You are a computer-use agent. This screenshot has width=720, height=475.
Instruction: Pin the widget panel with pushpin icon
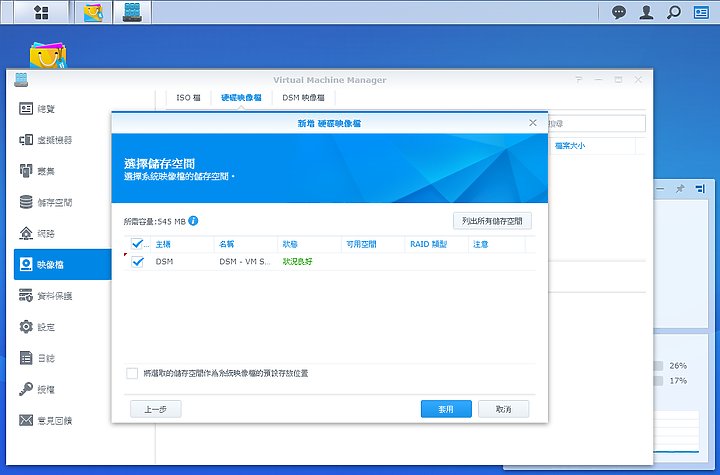[680, 188]
